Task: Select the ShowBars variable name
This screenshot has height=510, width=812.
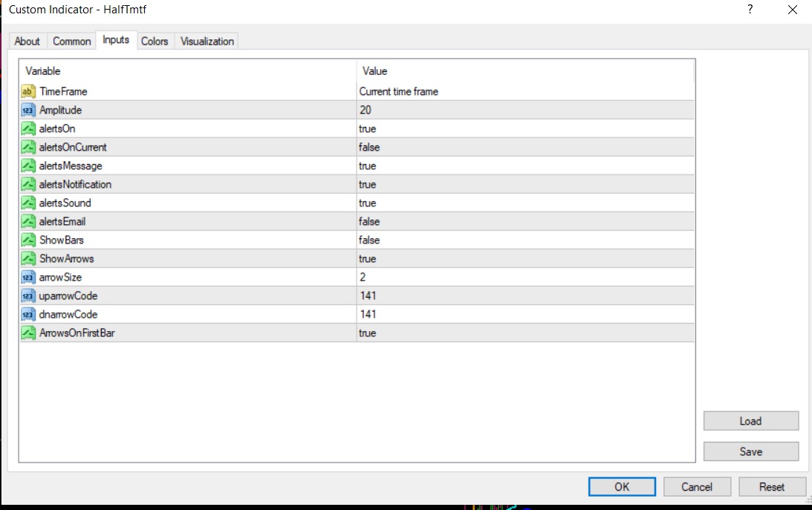Action: [x=62, y=241]
